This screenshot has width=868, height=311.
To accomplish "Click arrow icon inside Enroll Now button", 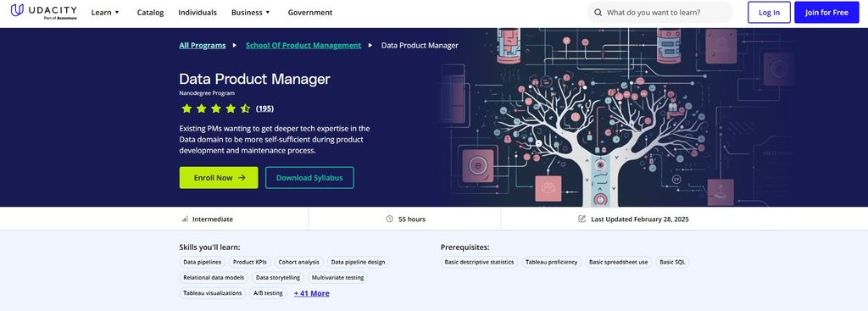I will (242, 178).
